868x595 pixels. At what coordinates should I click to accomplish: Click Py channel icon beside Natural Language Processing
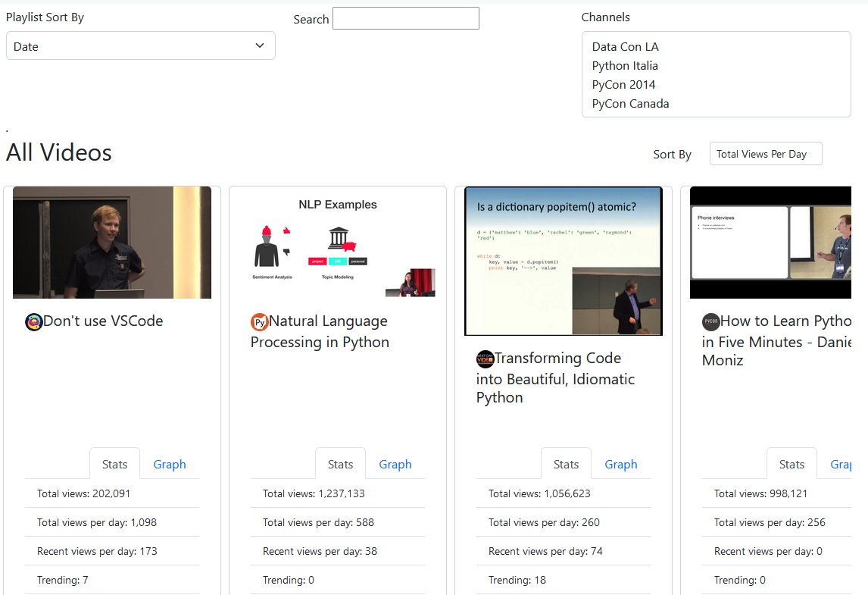(259, 322)
